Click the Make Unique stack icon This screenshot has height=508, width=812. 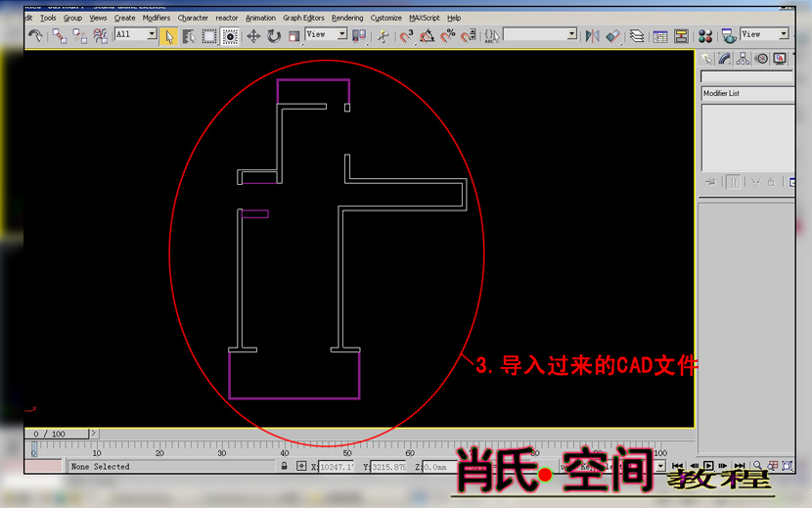tap(756, 182)
